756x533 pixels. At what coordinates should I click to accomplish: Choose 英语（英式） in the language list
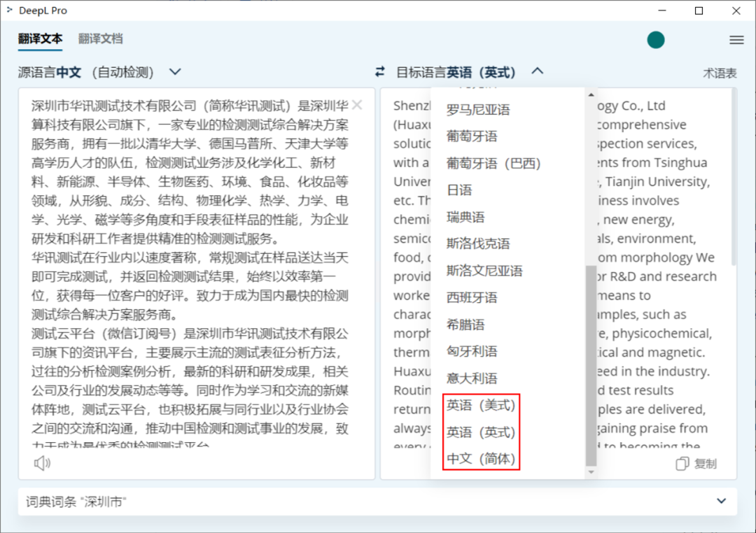481,432
